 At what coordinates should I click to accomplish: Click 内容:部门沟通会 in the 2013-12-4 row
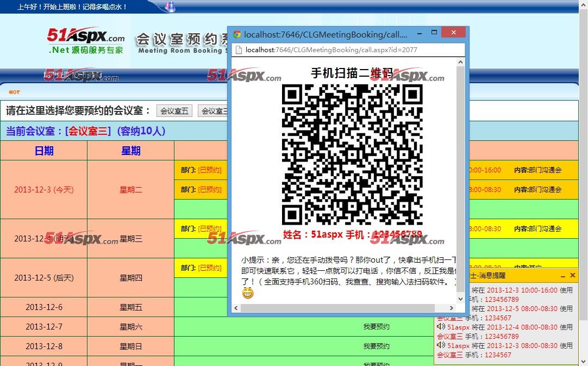pyautogui.click(x=538, y=228)
